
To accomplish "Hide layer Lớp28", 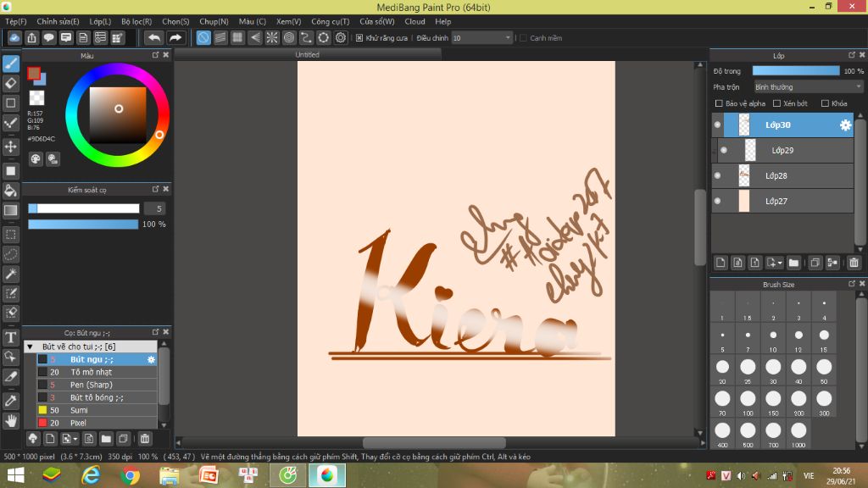I will 717,175.
